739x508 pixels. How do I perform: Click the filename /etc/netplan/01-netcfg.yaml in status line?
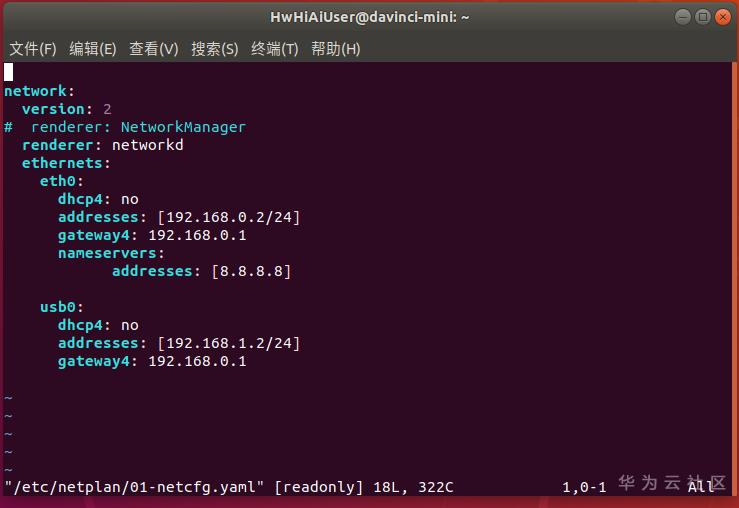tap(134, 487)
